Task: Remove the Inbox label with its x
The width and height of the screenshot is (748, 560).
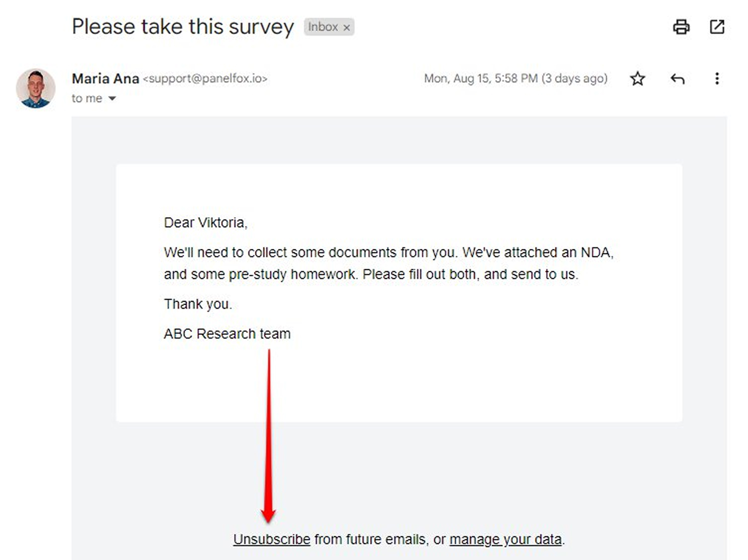Action: pyautogui.click(x=347, y=28)
